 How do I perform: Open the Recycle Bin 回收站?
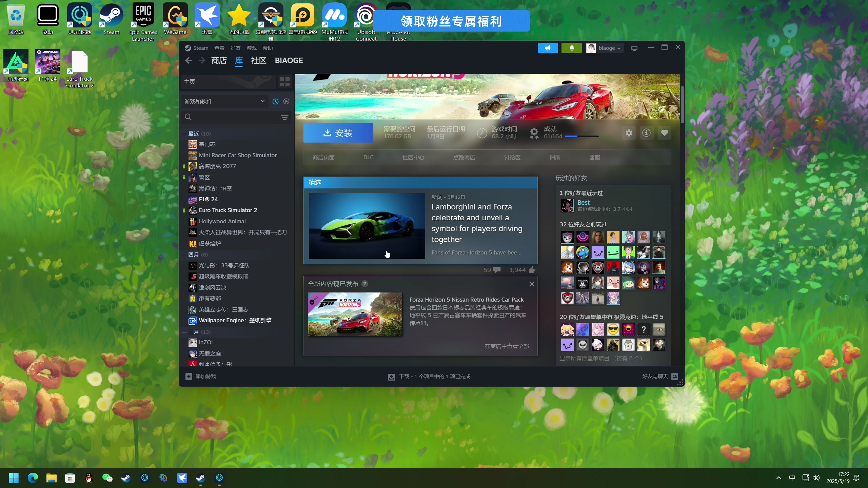click(16, 19)
